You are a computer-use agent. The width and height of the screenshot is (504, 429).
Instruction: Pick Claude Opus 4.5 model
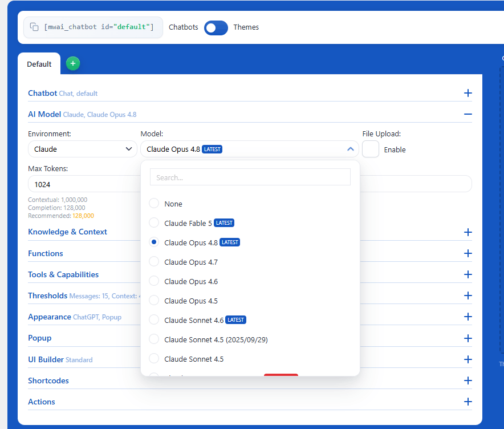pos(184,301)
